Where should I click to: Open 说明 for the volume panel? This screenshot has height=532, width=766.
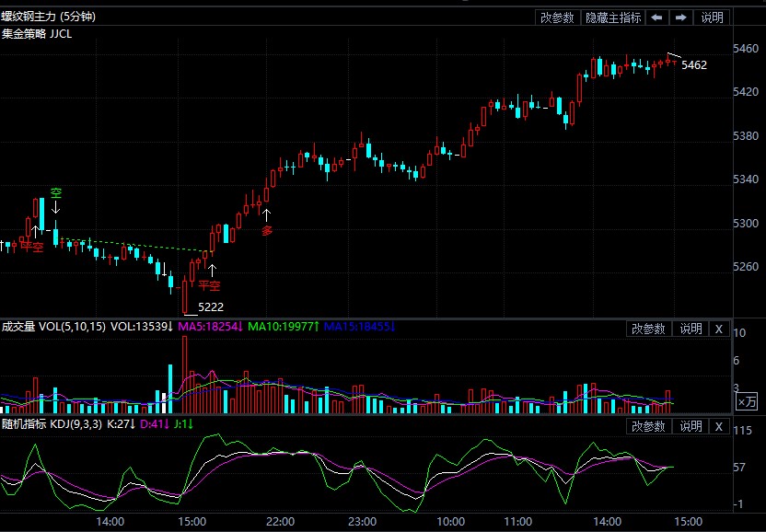pos(691,329)
